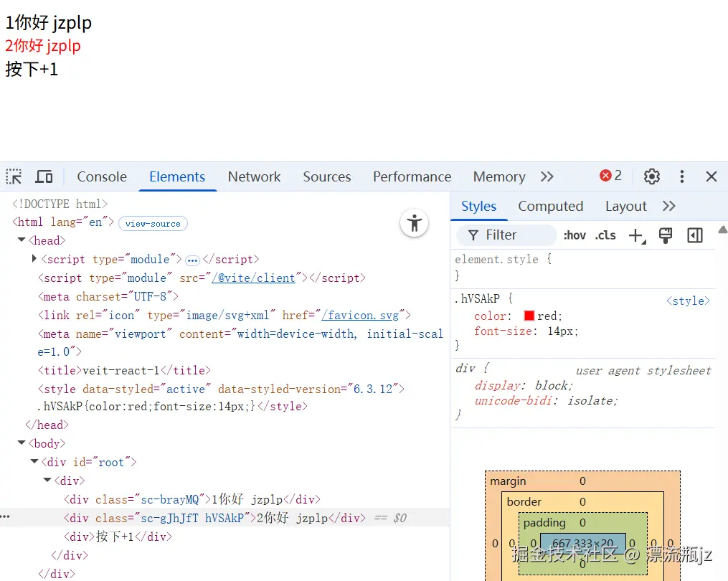
Task: Open the view-source link
Action: [153, 223]
